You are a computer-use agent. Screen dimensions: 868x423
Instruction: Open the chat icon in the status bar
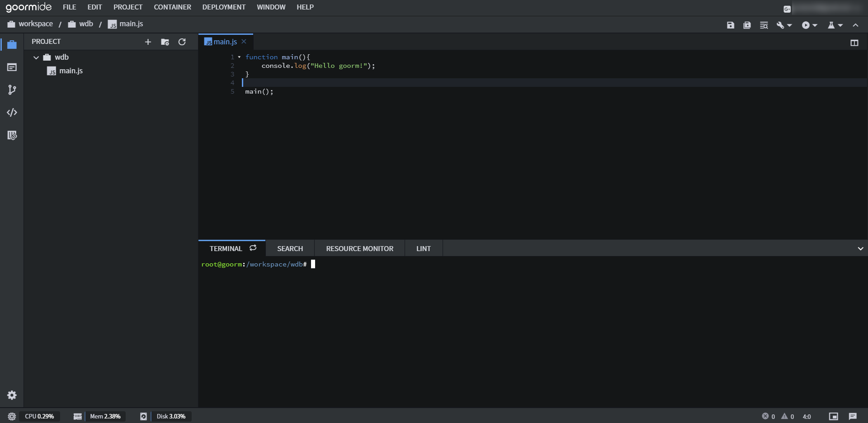pos(853,416)
